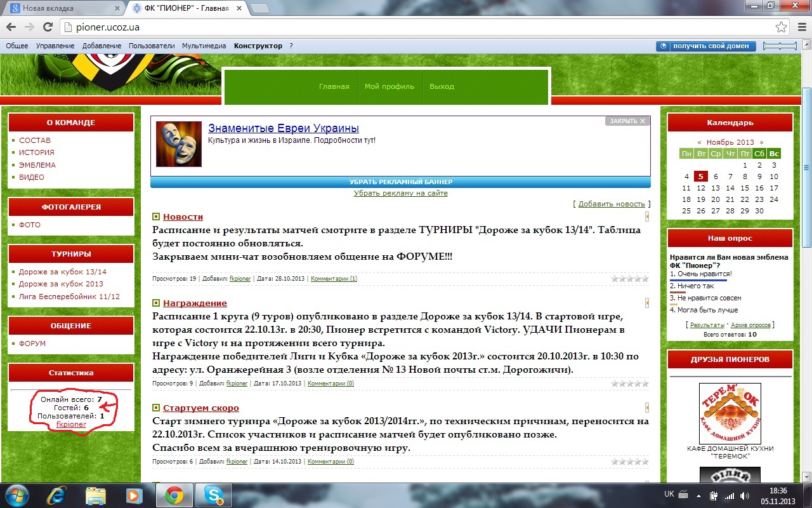Open 'Комментарии (1)' on Новости post

[334, 279]
